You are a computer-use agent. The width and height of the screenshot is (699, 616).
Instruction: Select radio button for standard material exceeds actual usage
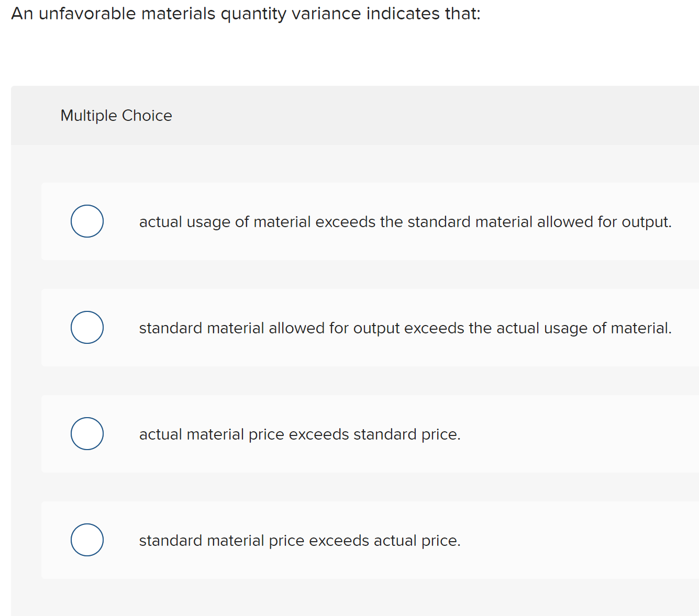point(87,328)
